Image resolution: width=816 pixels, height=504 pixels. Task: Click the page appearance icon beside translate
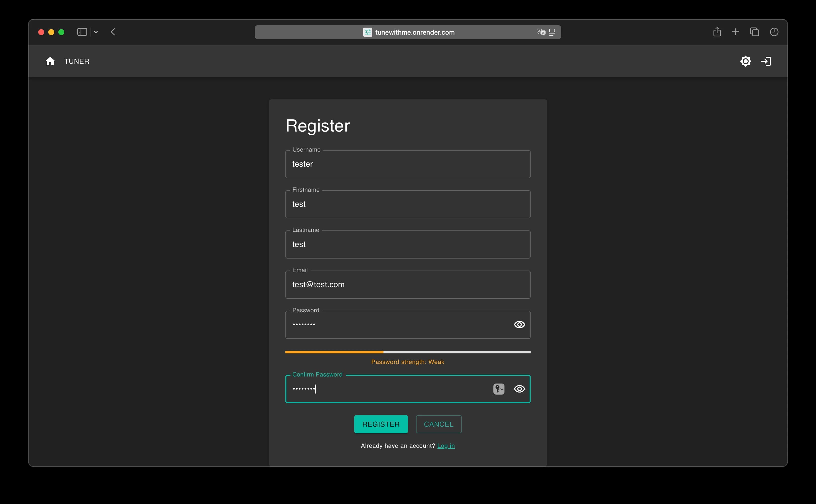point(552,32)
